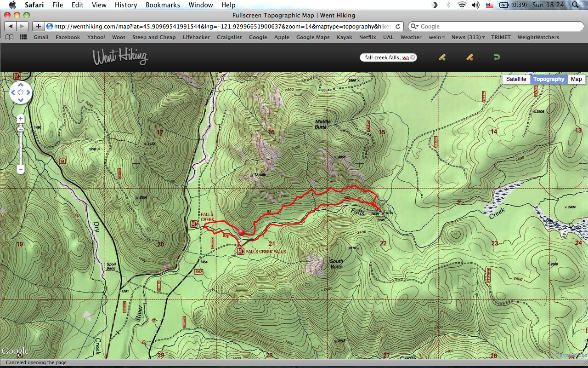Zoom out with the map minus button
Image resolution: width=588 pixels, height=368 pixels.
click(x=21, y=170)
